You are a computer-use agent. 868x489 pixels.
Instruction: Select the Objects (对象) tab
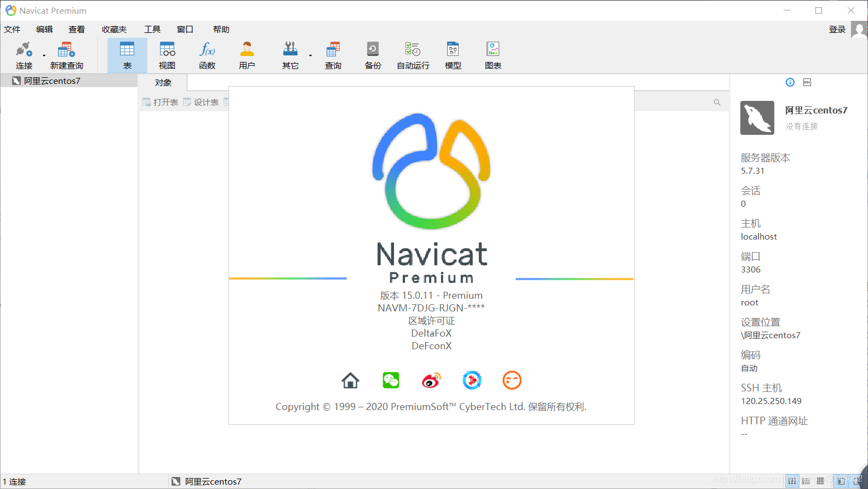pyautogui.click(x=163, y=83)
